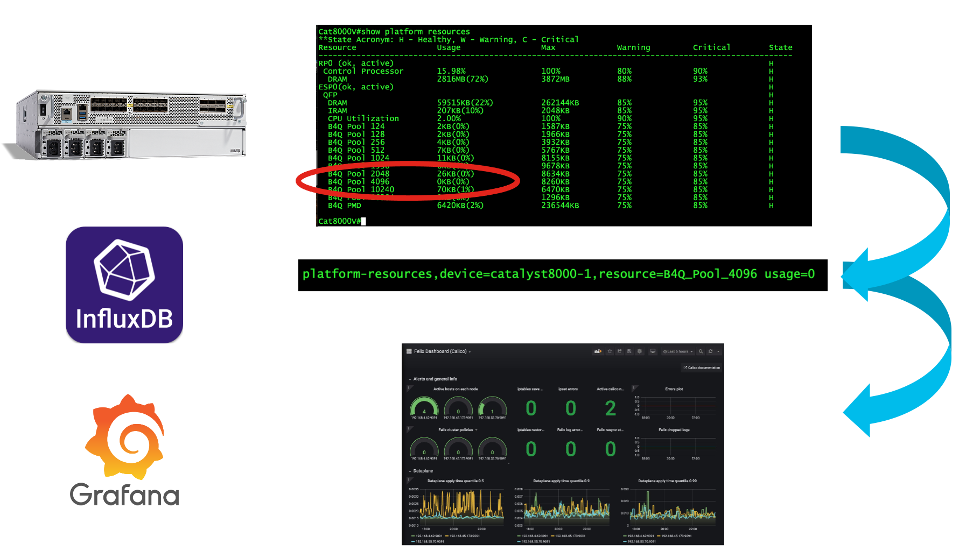980x551 pixels.
Task: Toggle 192.168.4.62:9091 legend in quantile 0.99 panel
Action: (639, 536)
